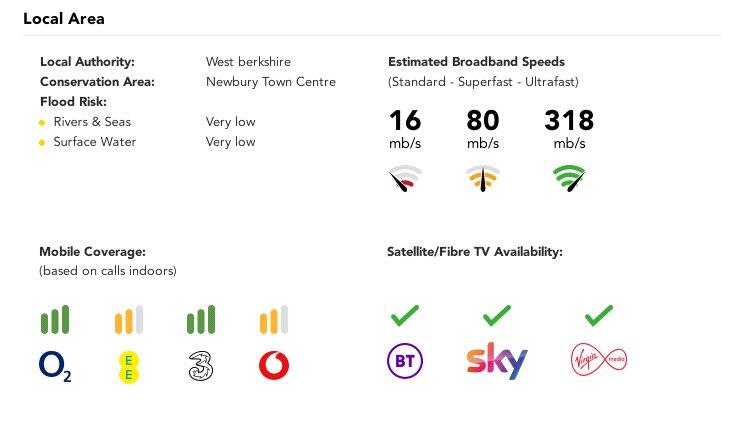Click the orange superfast speed gauge

pyautogui.click(x=483, y=178)
